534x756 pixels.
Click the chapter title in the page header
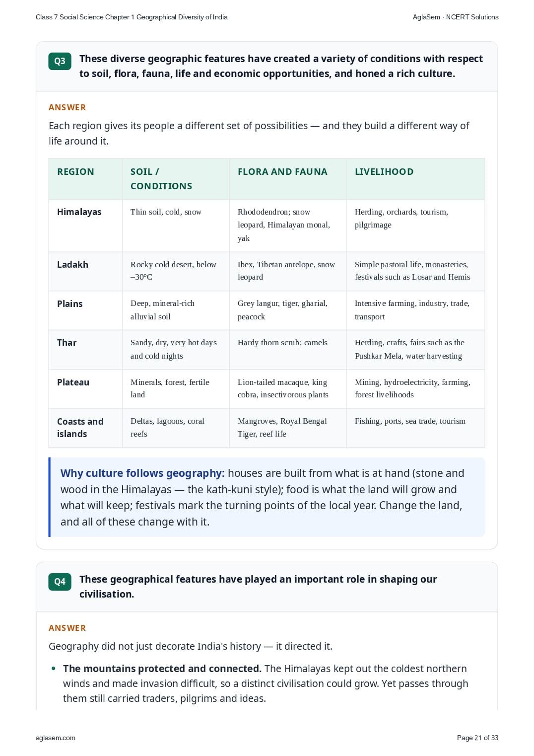(x=132, y=17)
